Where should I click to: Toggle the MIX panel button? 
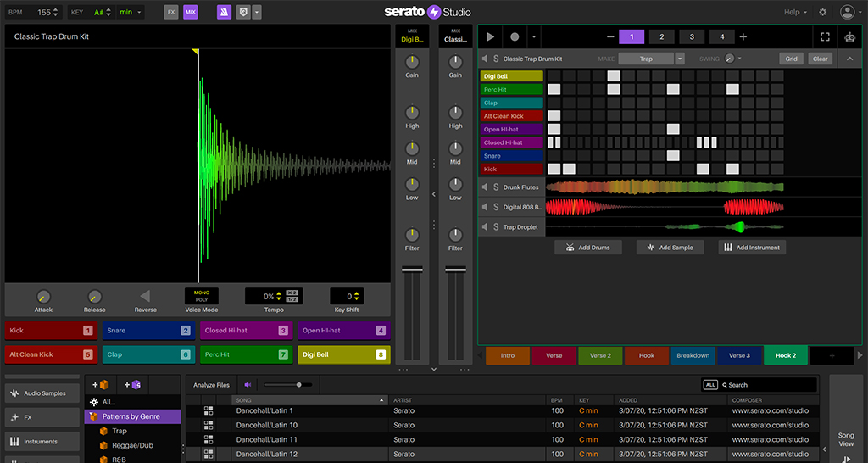[191, 12]
